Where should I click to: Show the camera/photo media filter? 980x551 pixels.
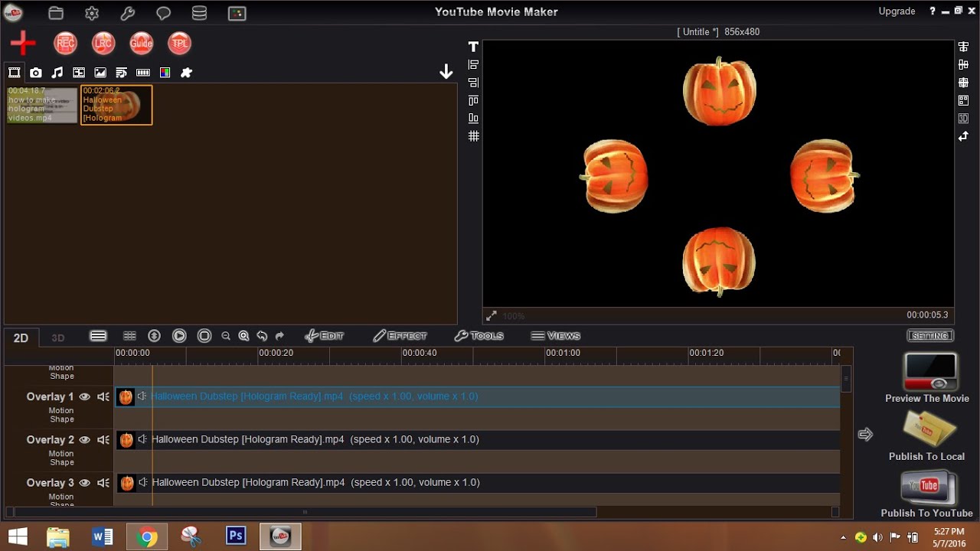click(36, 73)
